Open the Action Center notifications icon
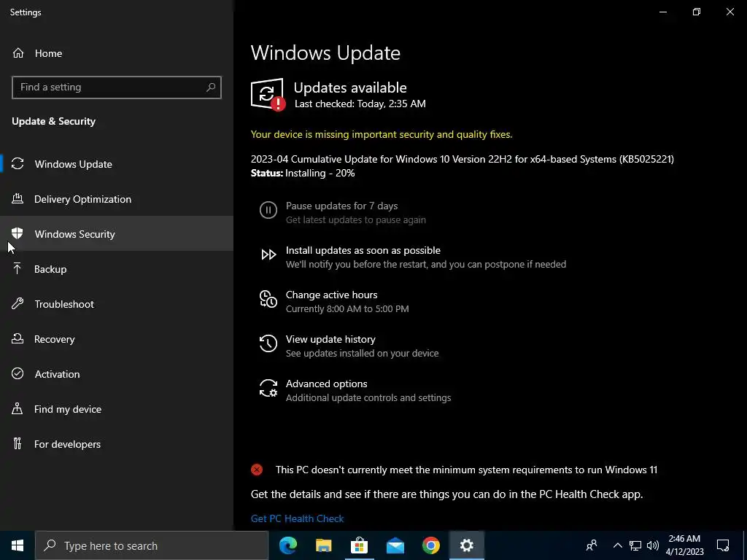Screen dimensions: 747x560 click(723, 545)
